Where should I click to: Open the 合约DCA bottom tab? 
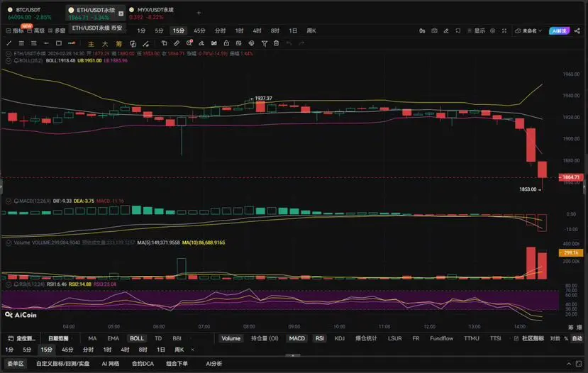pos(143,364)
